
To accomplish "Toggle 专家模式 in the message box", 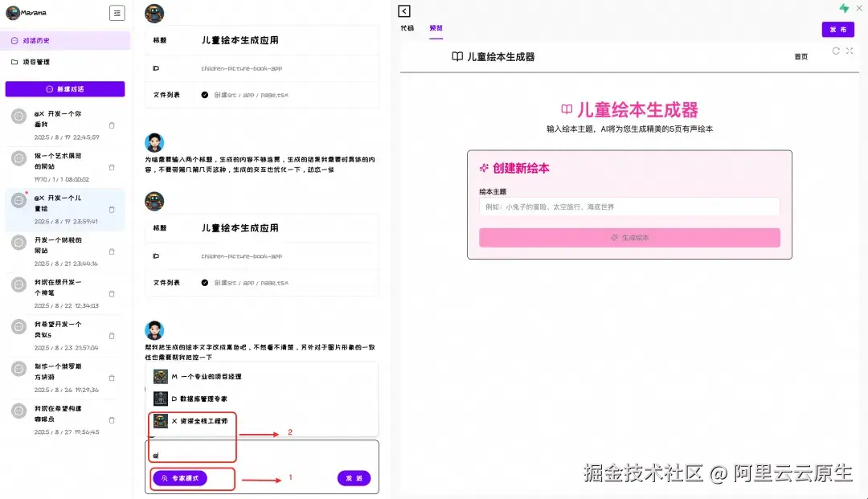I will pos(178,477).
